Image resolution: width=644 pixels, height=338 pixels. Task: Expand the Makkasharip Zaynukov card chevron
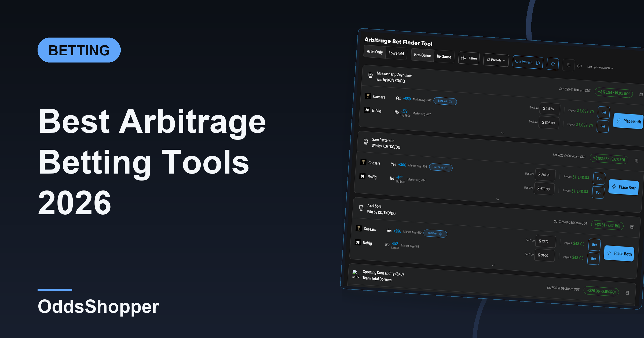[503, 133]
